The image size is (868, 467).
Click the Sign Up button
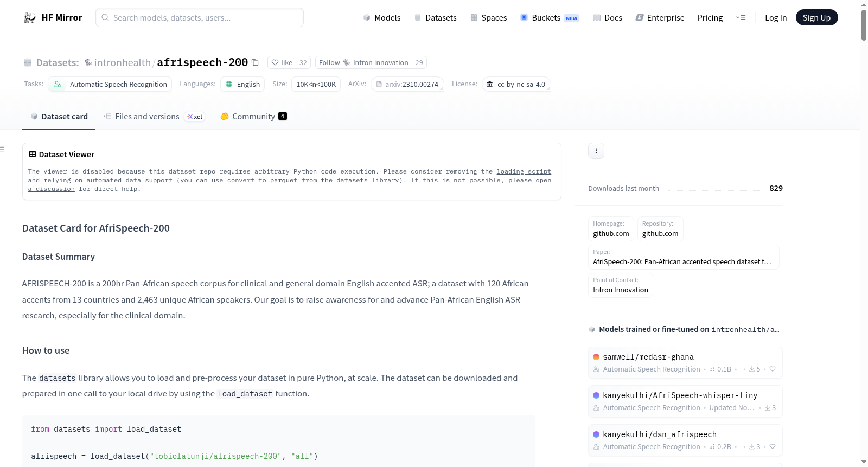tap(816, 18)
